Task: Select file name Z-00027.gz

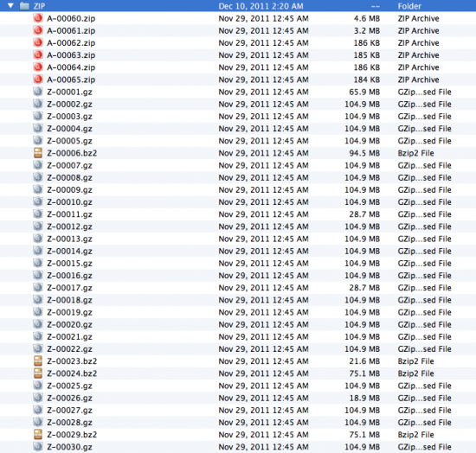Action: pyautogui.click(x=69, y=411)
